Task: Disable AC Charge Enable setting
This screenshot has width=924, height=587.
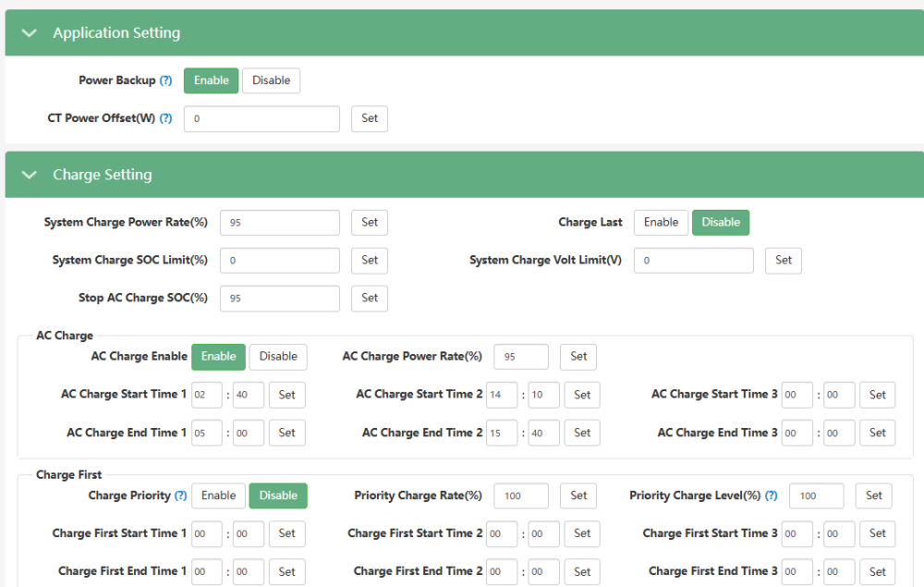Action: (278, 357)
